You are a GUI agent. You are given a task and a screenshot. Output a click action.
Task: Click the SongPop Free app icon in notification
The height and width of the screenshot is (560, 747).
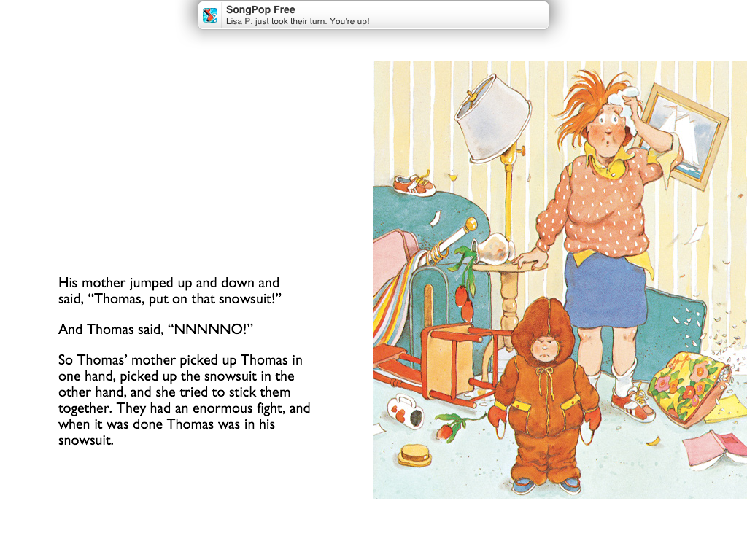[210, 15]
